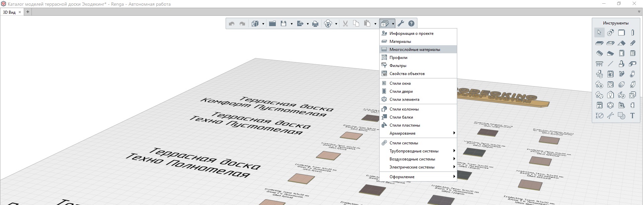The height and width of the screenshot is (205, 644).
Task: Click the scissors Cut icon
Action: point(345,23)
